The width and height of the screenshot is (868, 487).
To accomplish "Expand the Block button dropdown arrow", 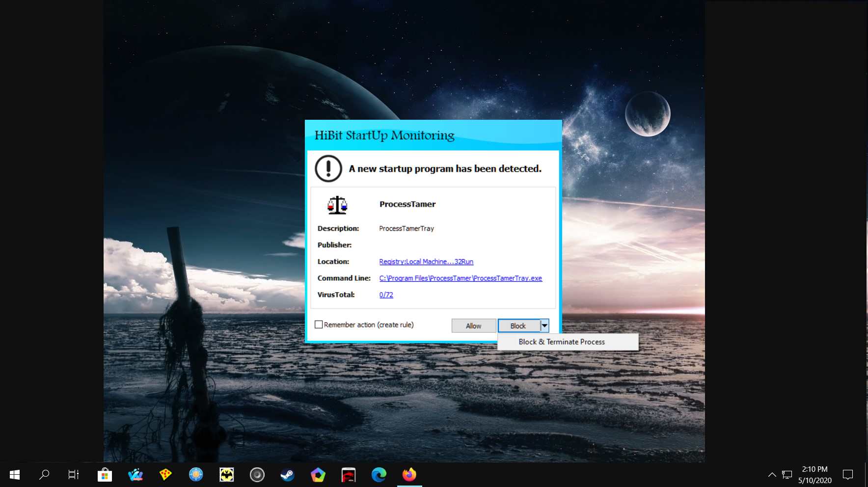I will [544, 325].
